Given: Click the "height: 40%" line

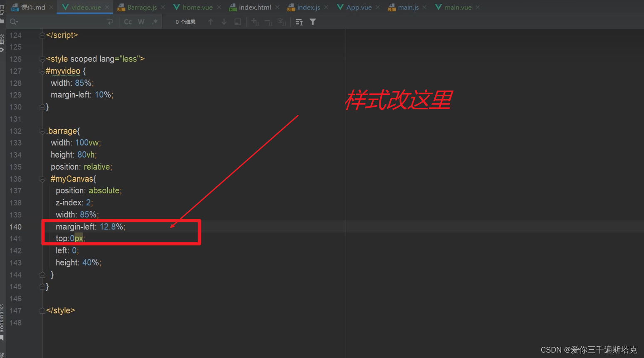Looking at the screenshot, I should click(79, 262).
